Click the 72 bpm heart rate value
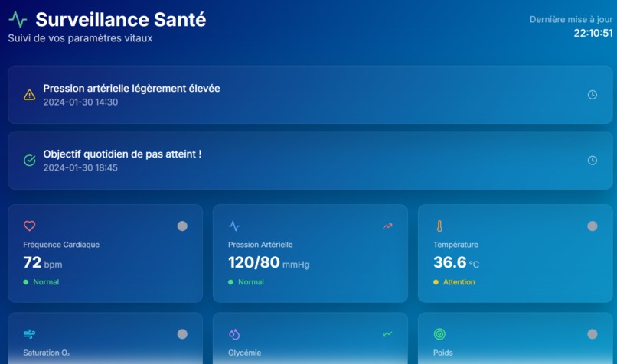 click(43, 262)
